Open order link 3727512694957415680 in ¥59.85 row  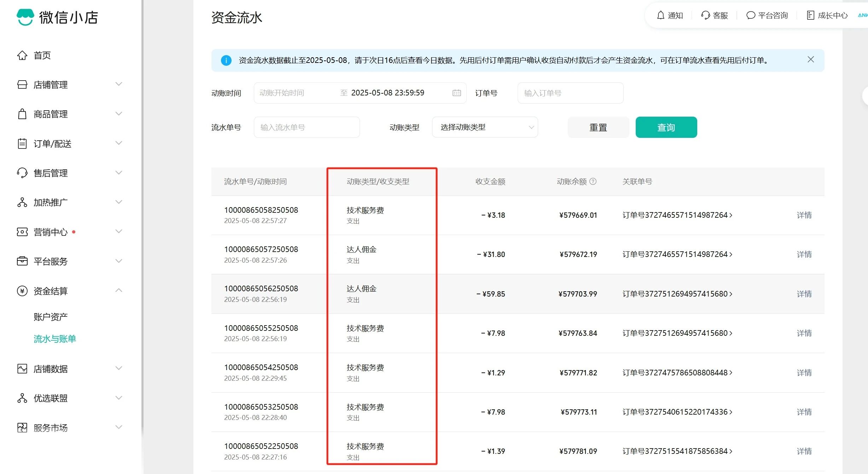pyautogui.click(x=677, y=294)
